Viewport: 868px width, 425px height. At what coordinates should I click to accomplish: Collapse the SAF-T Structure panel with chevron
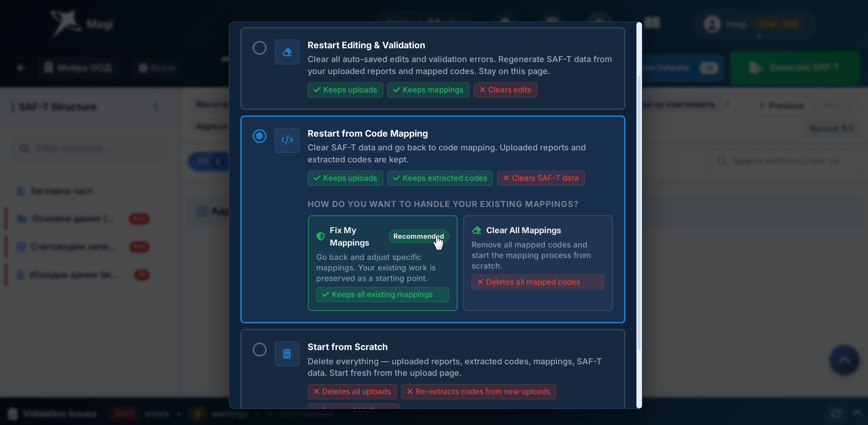pos(156,107)
